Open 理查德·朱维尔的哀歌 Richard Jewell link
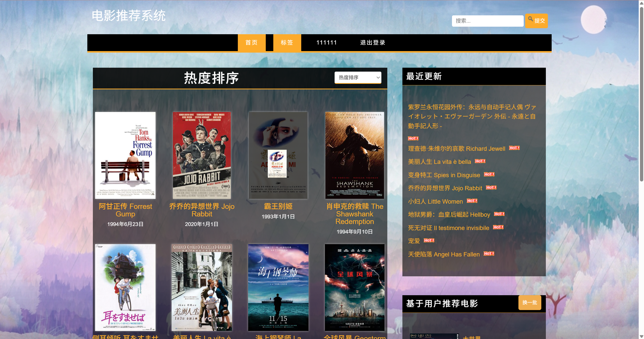 (457, 149)
